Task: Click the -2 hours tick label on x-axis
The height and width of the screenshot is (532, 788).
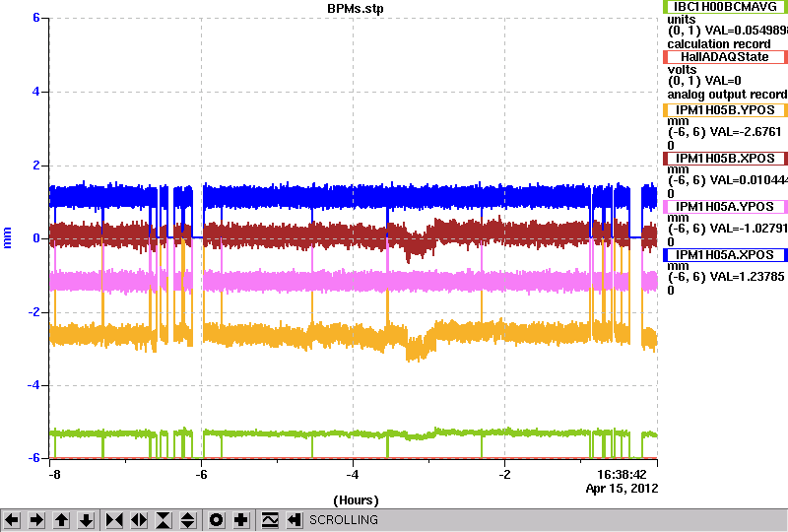Action: [504, 475]
